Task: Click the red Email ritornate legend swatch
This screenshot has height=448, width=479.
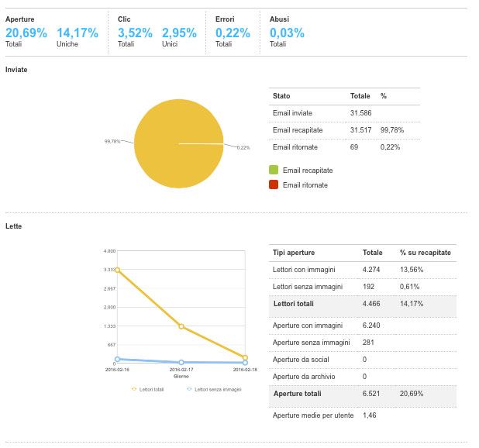Action: (273, 184)
